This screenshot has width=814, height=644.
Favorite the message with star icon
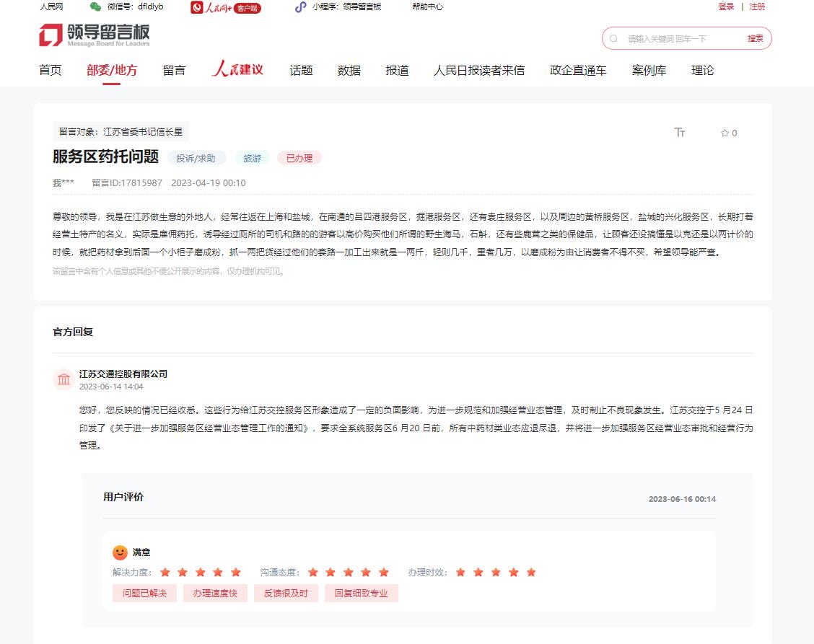[x=725, y=133]
